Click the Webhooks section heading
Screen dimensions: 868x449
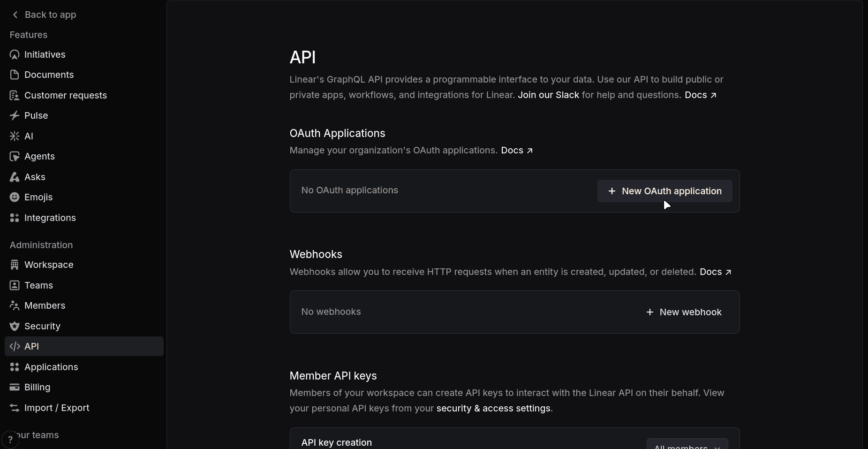[x=316, y=254]
